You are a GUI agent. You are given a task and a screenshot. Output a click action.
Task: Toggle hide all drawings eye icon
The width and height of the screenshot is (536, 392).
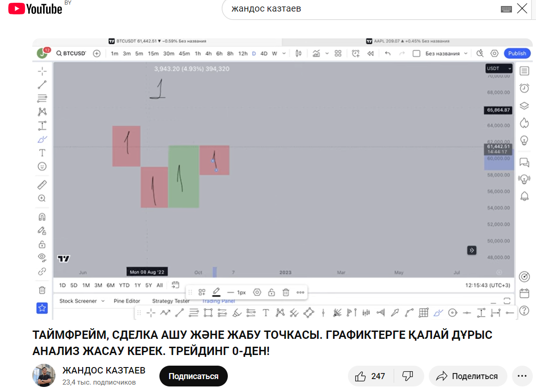(42, 257)
